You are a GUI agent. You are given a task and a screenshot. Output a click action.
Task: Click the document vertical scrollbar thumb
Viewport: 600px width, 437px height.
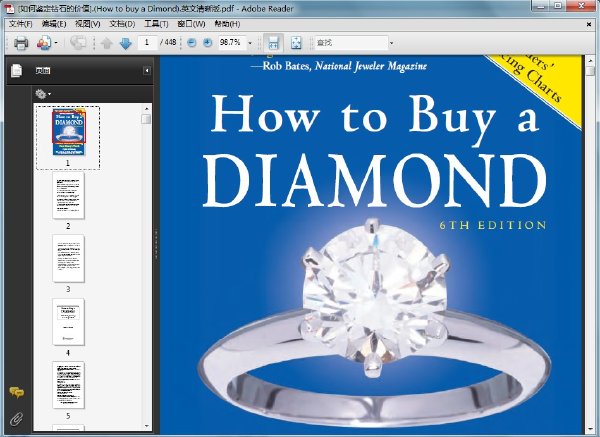click(590, 71)
